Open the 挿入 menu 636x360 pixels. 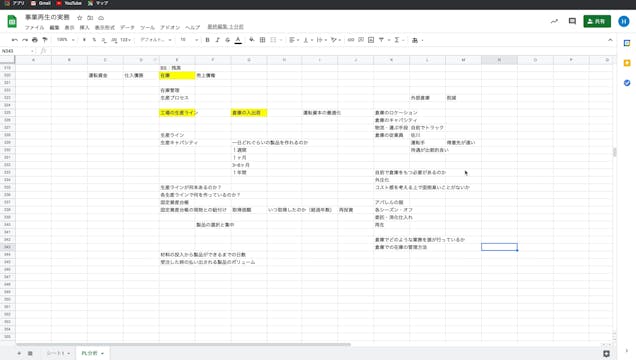(84, 28)
